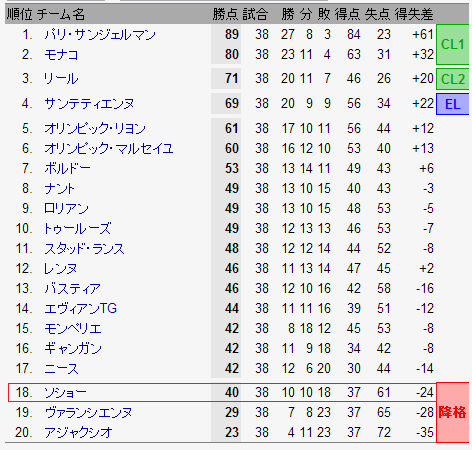The width and height of the screenshot is (472, 450).
Task: Click the 勝点 column header
Action: coord(225,14)
